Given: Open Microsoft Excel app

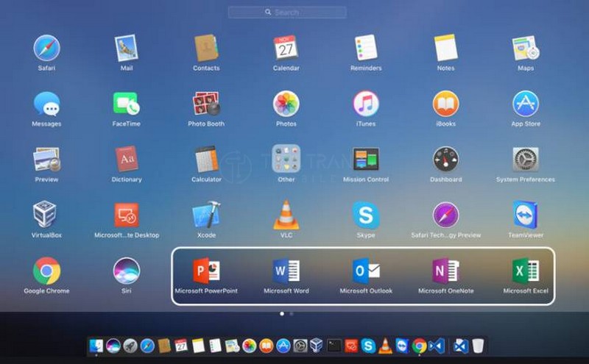Looking at the screenshot, I should click(x=526, y=271).
